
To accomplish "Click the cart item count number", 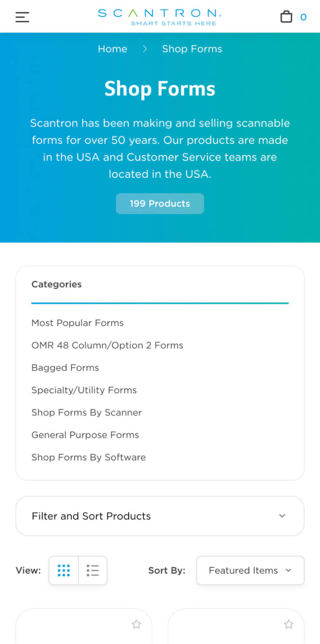I will click(x=303, y=17).
